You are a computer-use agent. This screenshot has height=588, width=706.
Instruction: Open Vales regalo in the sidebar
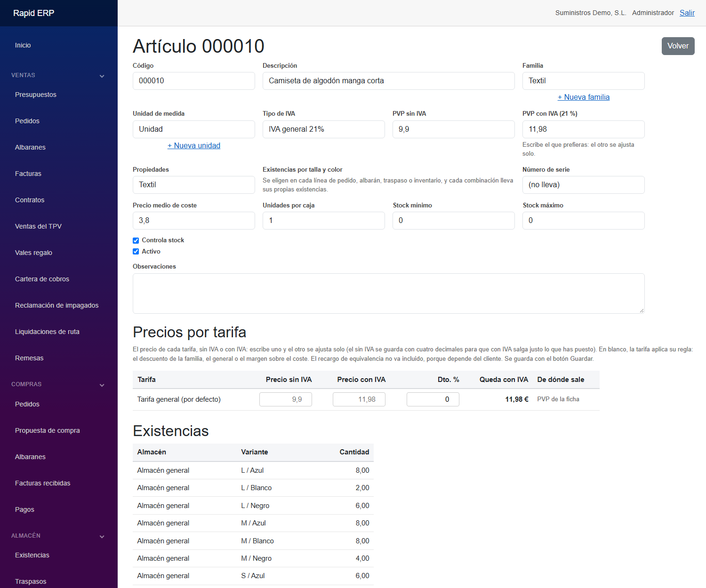pos(33,253)
